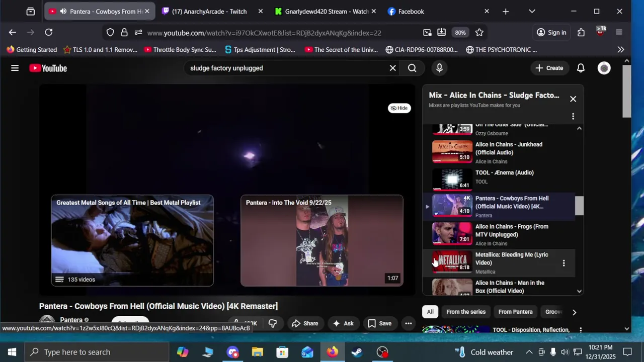Go to YouTube home via logo
The width and height of the screenshot is (644, 362).
click(48, 68)
